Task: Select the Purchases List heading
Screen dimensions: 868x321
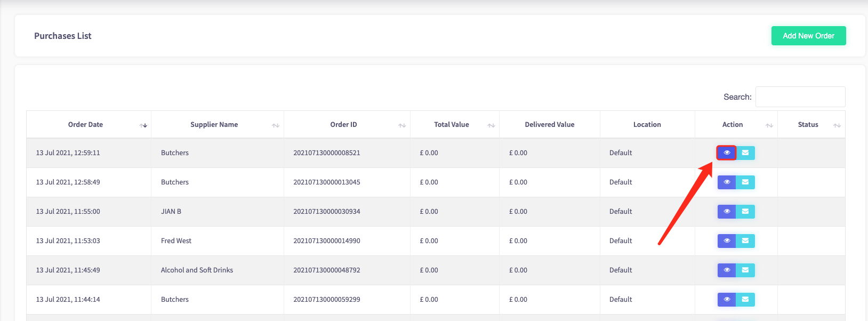Action: click(63, 36)
